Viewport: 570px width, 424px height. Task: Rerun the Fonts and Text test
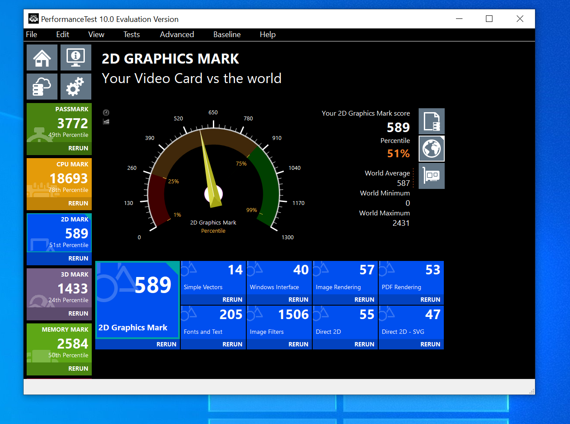coord(232,344)
